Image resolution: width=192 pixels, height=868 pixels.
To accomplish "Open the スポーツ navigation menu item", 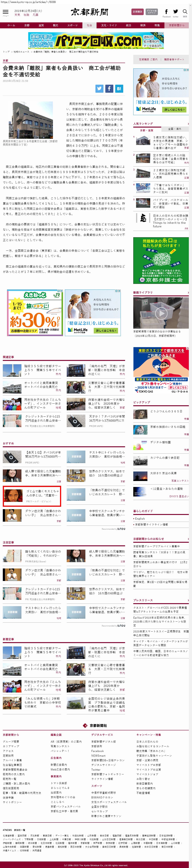I will 72,25.
